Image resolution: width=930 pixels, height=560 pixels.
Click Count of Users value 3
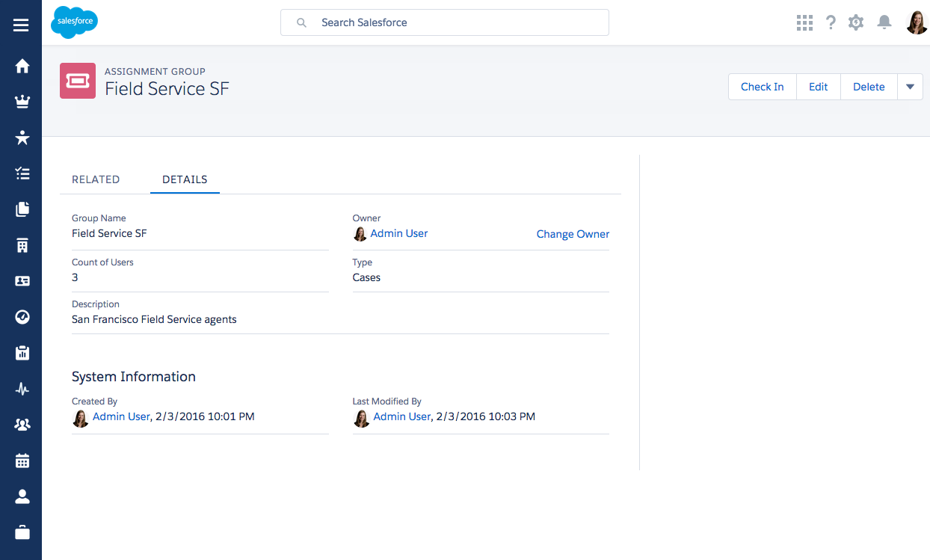75,277
